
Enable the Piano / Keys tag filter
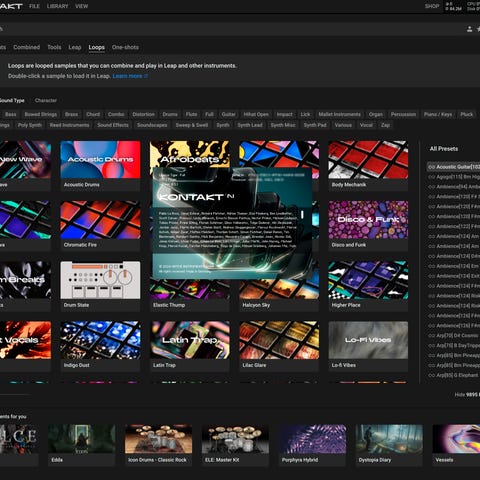tap(438, 114)
